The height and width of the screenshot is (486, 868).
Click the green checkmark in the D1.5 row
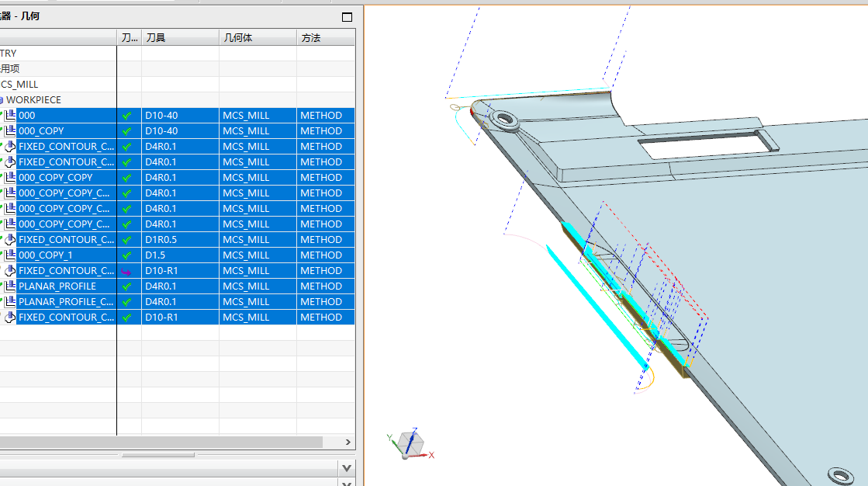(126, 255)
